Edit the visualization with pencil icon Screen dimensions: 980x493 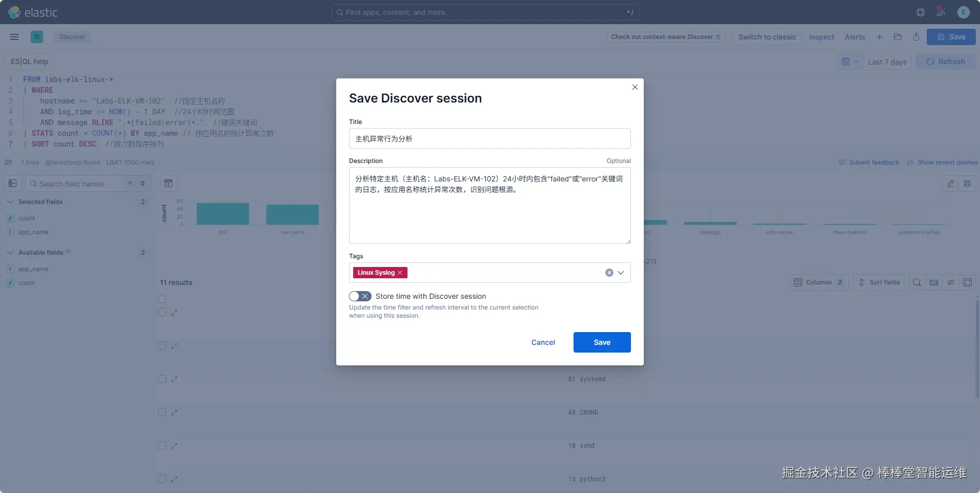(951, 183)
